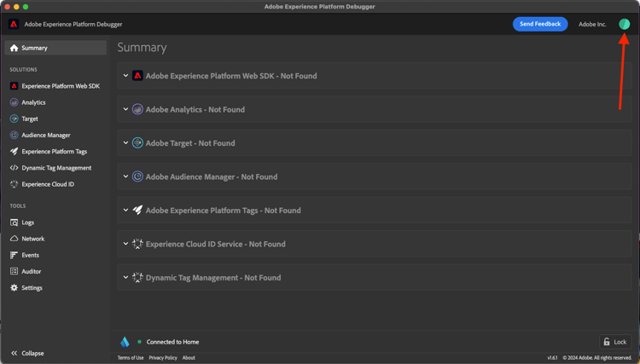640x364 pixels.
Task: Expand the Dynamic Tag Management chevron
Action: [x=125, y=277]
